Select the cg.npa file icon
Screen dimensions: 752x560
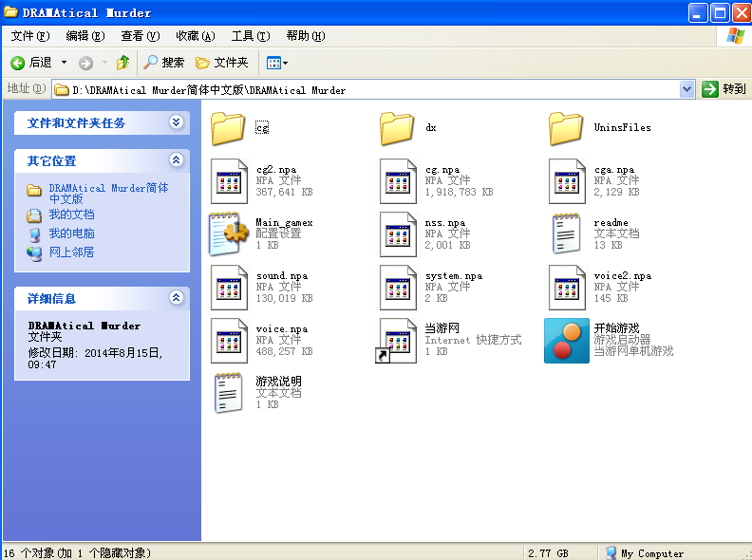(398, 181)
